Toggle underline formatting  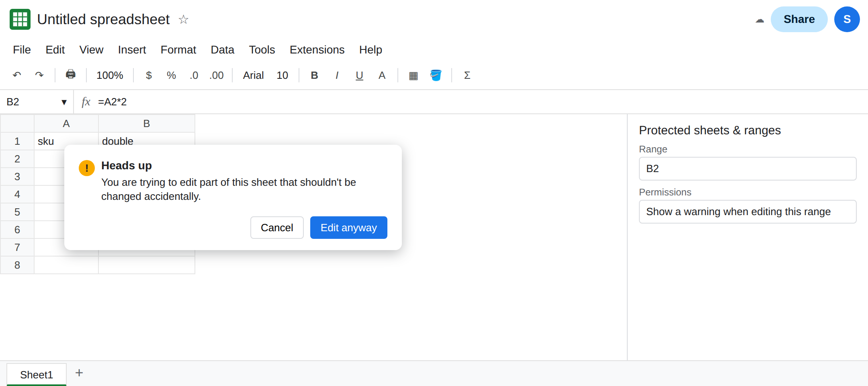click(x=359, y=75)
